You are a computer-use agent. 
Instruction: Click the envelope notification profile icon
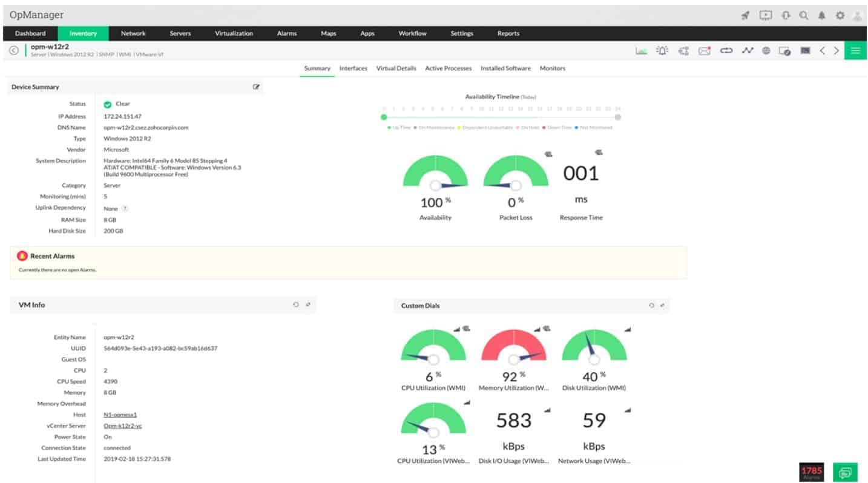705,51
